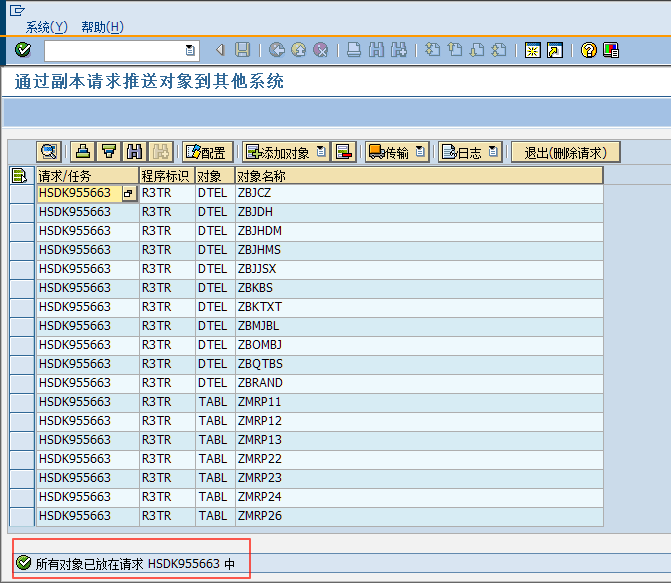Select the row selector for ZBJCZ
Image resolution: width=671 pixels, height=583 pixels.
click(x=22, y=193)
